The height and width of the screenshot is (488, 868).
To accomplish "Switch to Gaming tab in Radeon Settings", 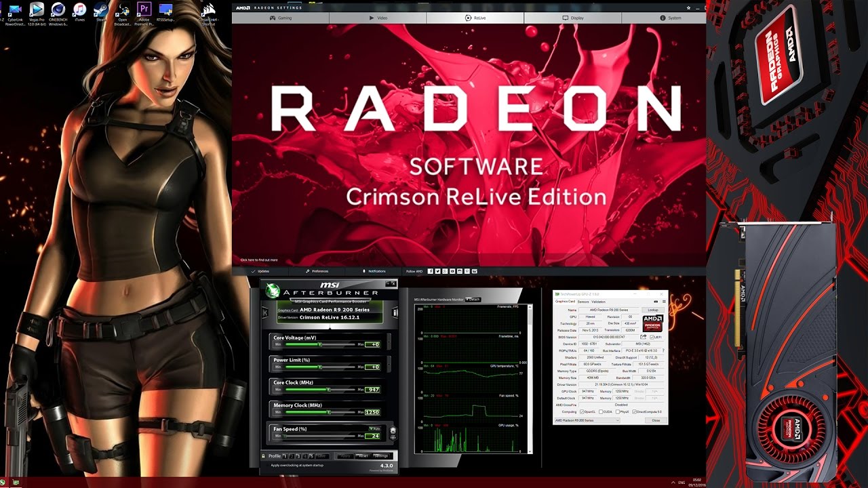I will point(281,18).
